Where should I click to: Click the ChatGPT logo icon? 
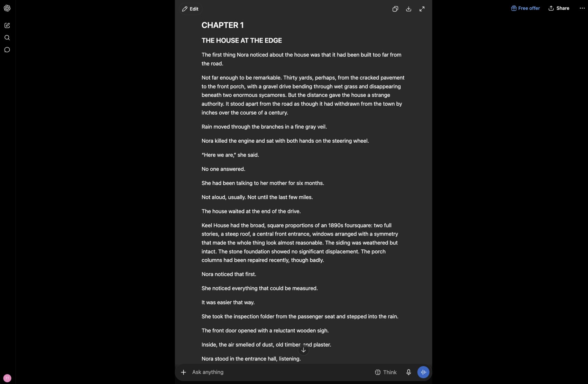point(7,8)
